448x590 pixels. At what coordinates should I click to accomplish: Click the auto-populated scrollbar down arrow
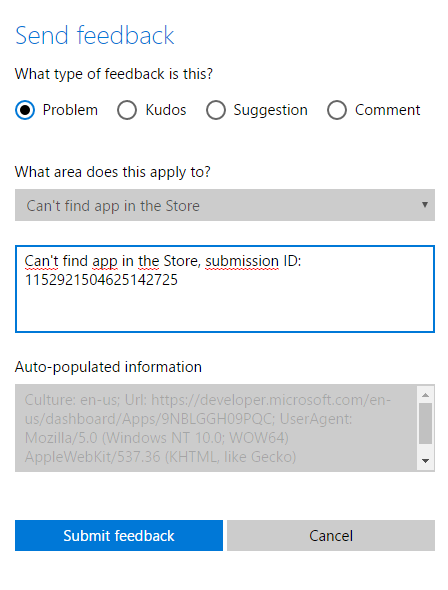[425, 461]
